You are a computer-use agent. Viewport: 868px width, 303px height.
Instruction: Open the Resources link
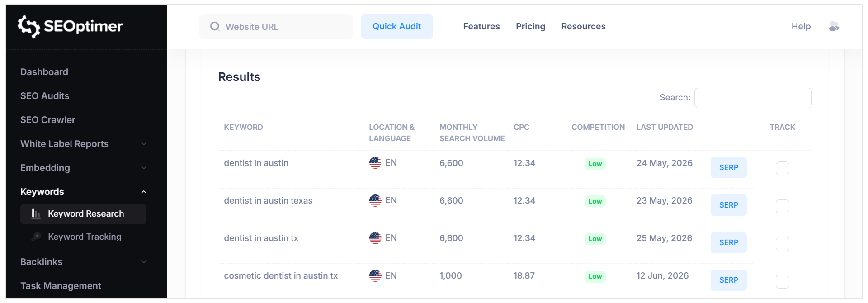tap(583, 26)
